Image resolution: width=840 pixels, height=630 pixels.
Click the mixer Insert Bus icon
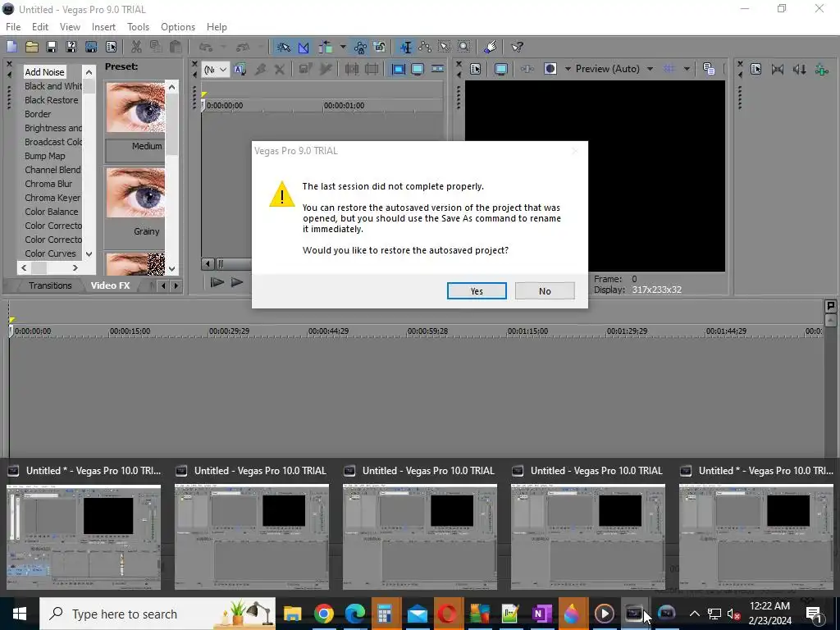[x=821, y=69]
